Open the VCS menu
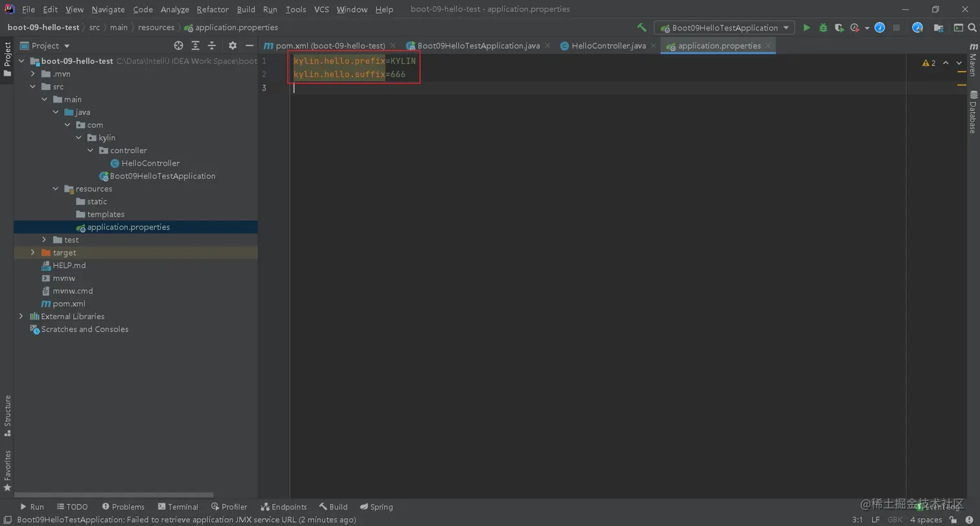Viewport: 980px width, 526px height. (321, 10)
